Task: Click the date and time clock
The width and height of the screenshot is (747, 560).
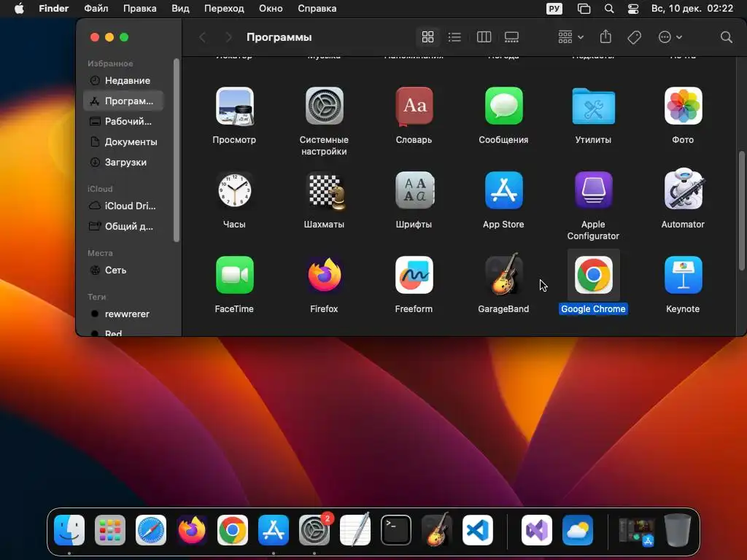Action: click(x=692, y=9)
